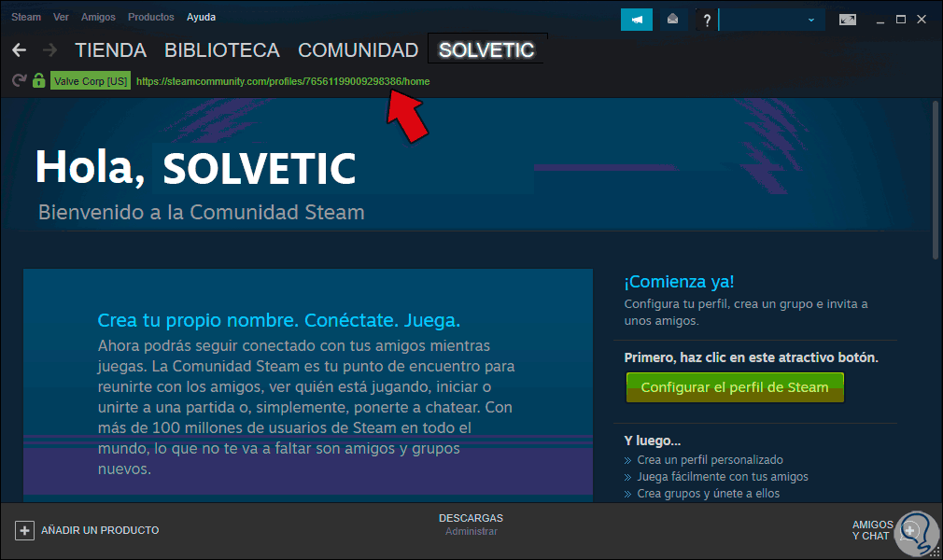The width and height of the screenshot is (943, 560).
Task: Switch to the COMUNIDAD tab
Action: [358, 49]
